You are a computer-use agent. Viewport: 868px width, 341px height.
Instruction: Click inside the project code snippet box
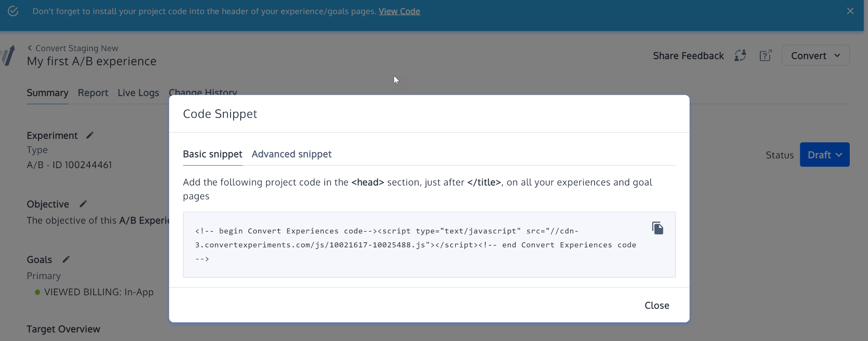[429, 245]
